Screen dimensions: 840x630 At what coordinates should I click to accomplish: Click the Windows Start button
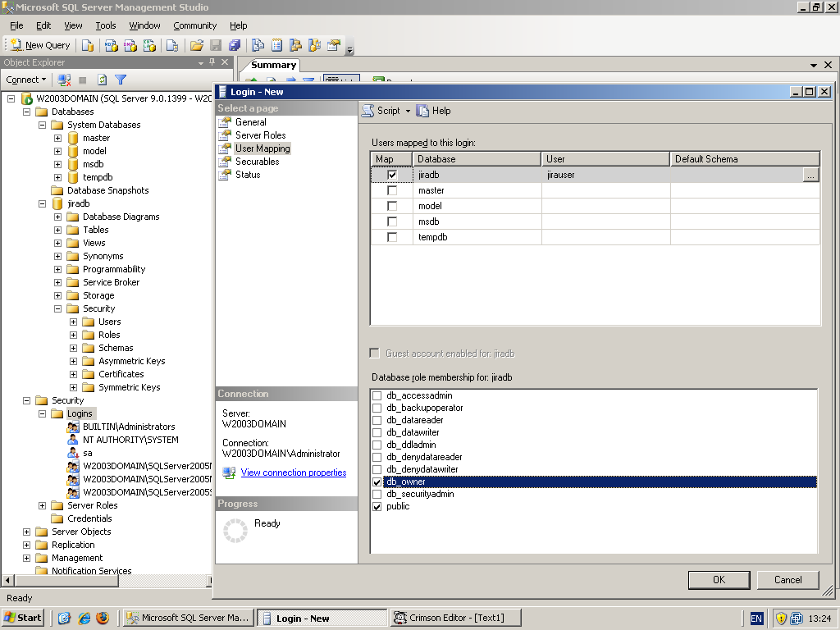(22, 618)
